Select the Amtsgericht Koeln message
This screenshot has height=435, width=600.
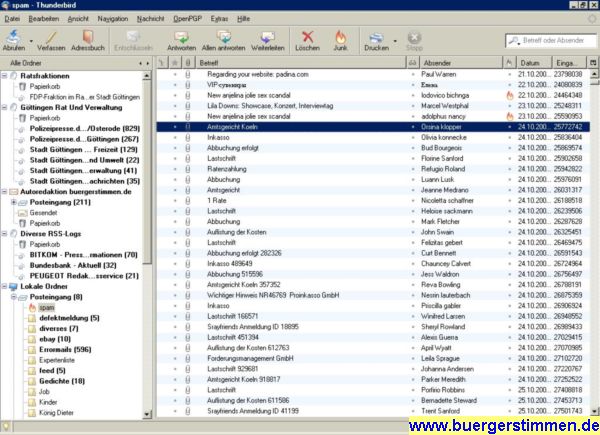pos(373,127)
